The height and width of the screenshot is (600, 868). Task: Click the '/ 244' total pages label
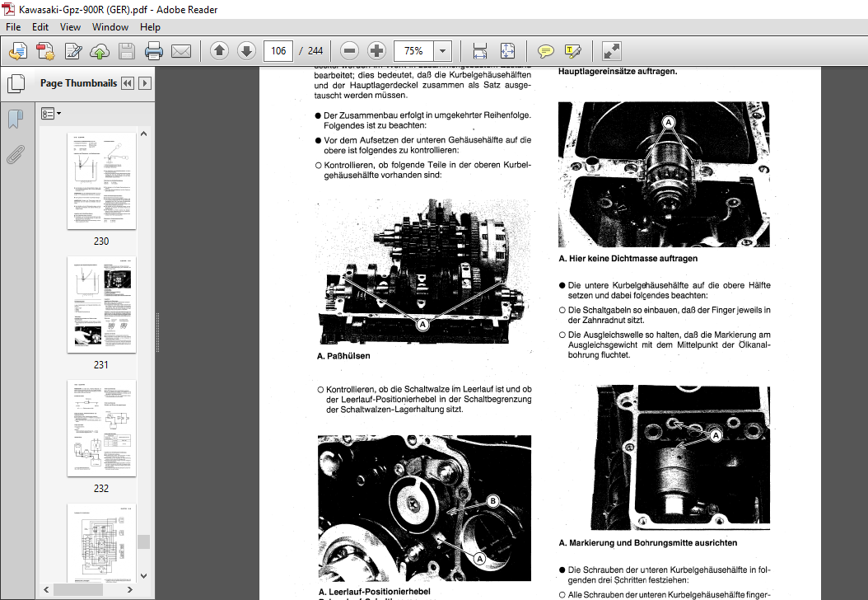pyautogui.click(x=311, y=51)
